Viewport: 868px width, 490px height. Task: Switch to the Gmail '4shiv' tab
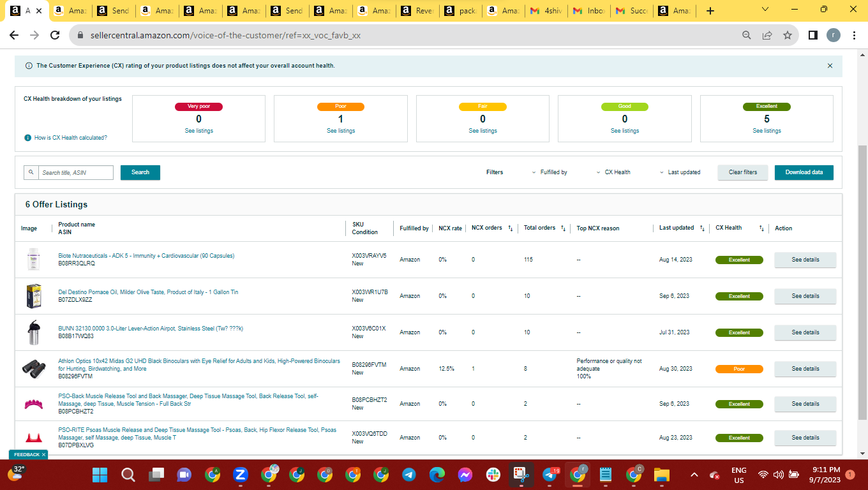[546, 11]
